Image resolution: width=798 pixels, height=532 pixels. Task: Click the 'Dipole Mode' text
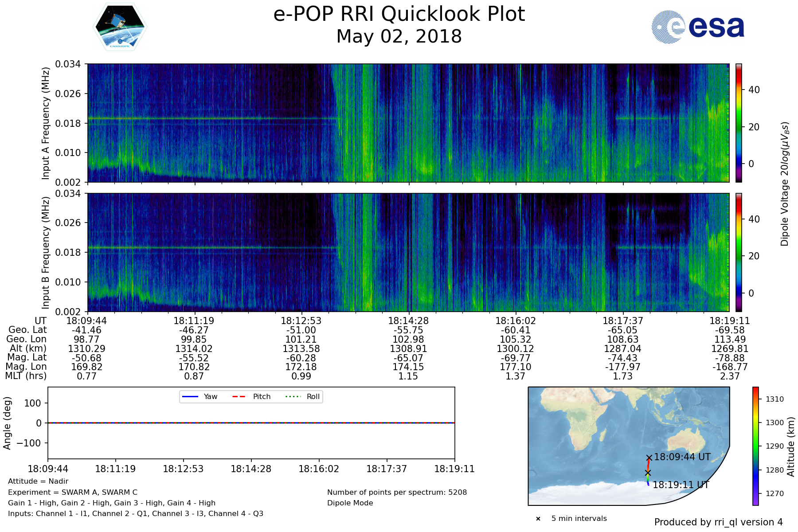pos(350,503)
